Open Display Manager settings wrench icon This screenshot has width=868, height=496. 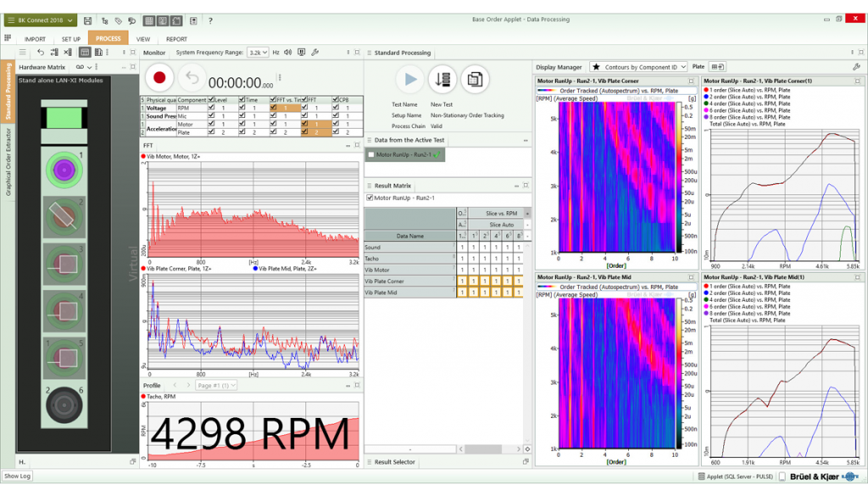coord(854,66)
